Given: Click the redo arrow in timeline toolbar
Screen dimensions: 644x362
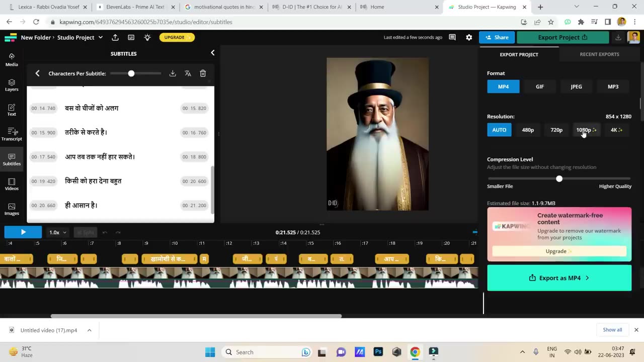Looking at the screenshot, I should pyautogui.click(x=118, y=232).
